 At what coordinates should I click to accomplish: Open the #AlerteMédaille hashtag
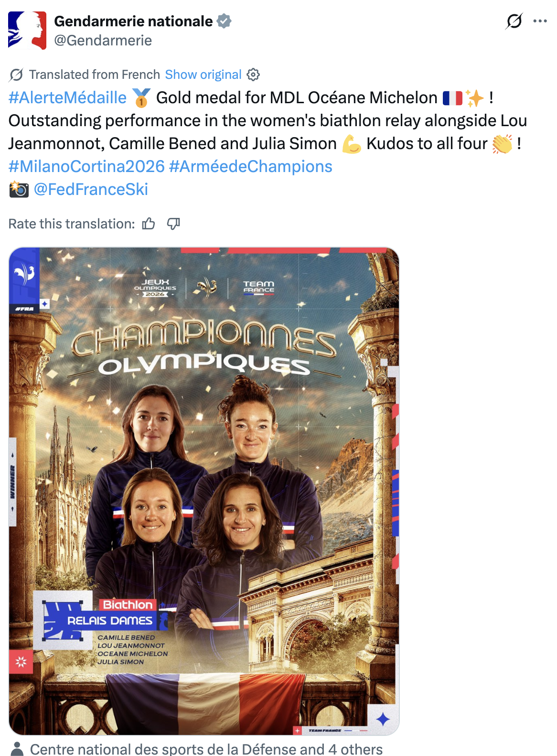pyautogui.click(x=67, y=97)
